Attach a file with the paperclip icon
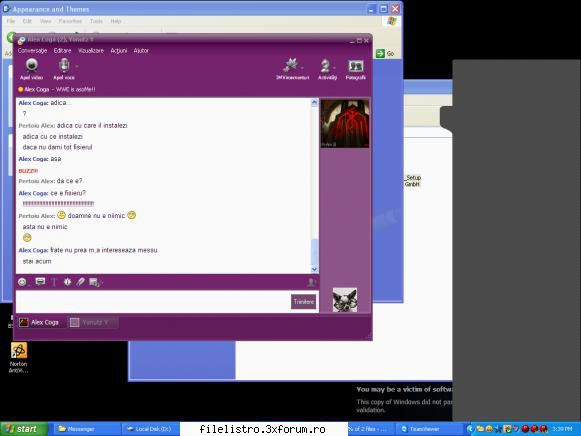581x436 pixels. [x=81, y=282]
